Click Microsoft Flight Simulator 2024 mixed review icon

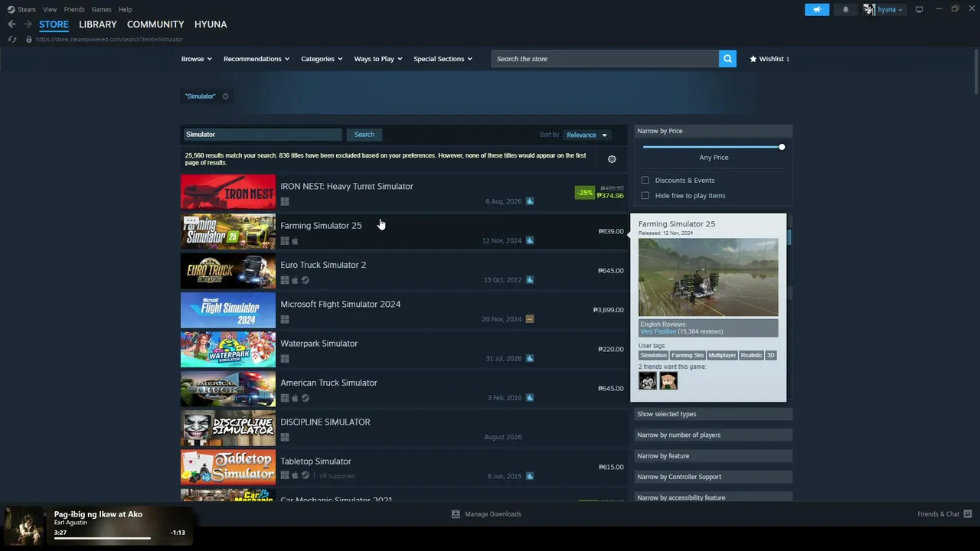coord(530,319)
